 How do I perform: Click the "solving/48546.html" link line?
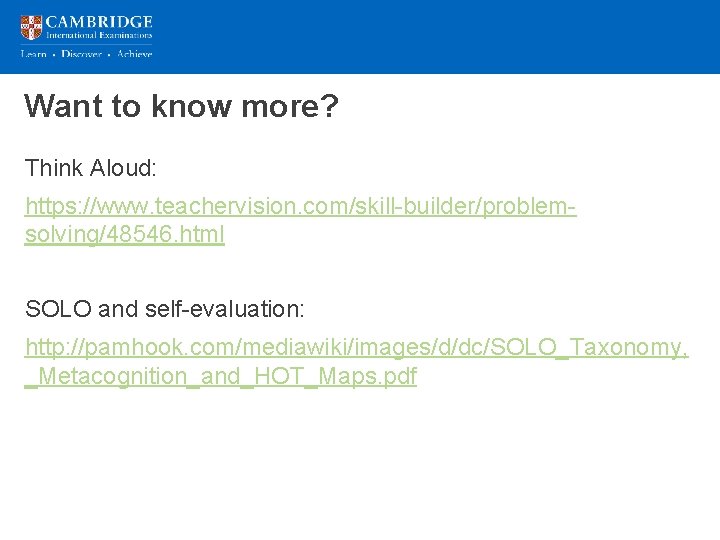pos(125,235)
